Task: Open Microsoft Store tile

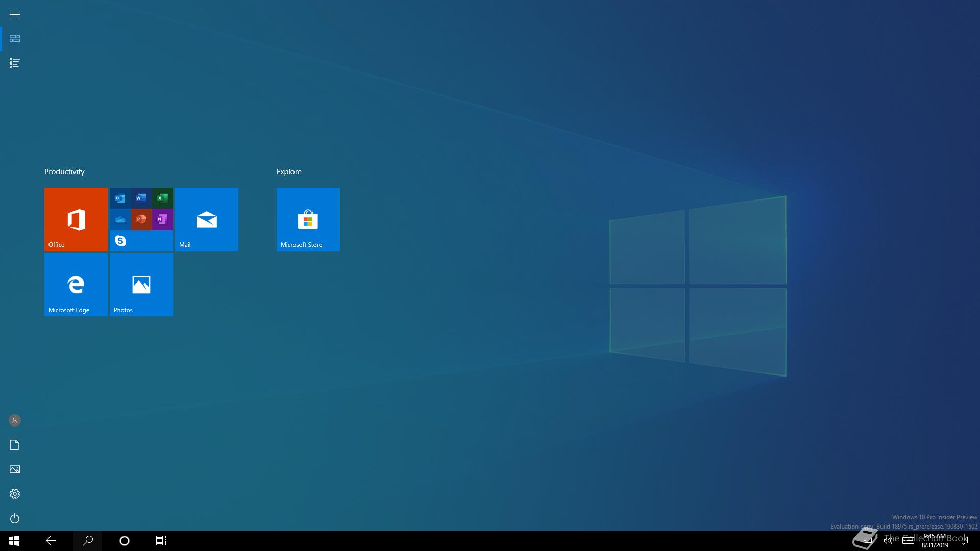Action: tap(308, 219)
